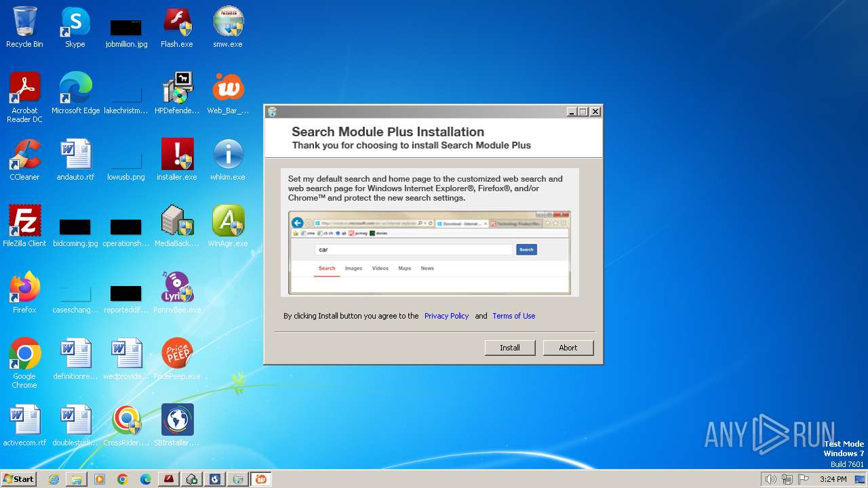Switch to the SBInstaller globe taskbar item
This screenshot has width=868, height=488.
click(x=215, y=479)
